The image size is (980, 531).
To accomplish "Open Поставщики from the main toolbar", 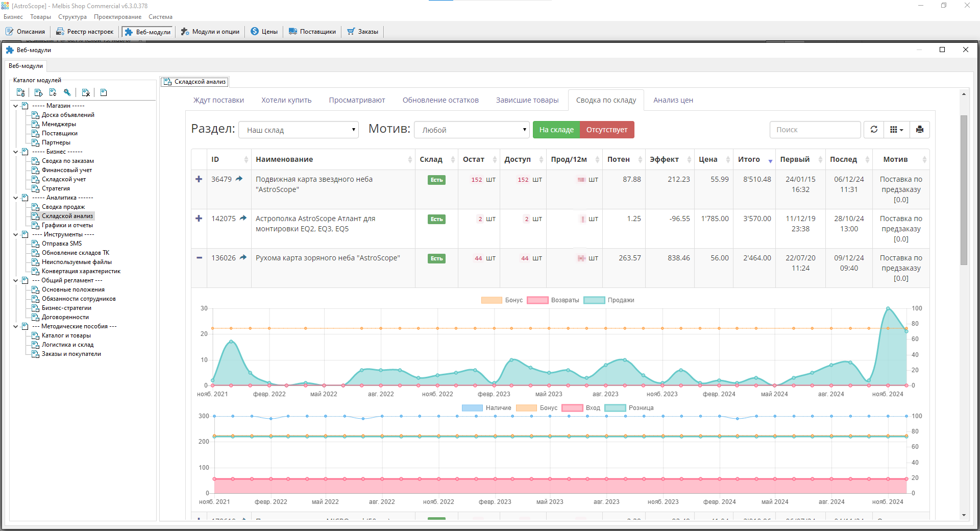I will point(312,32).
